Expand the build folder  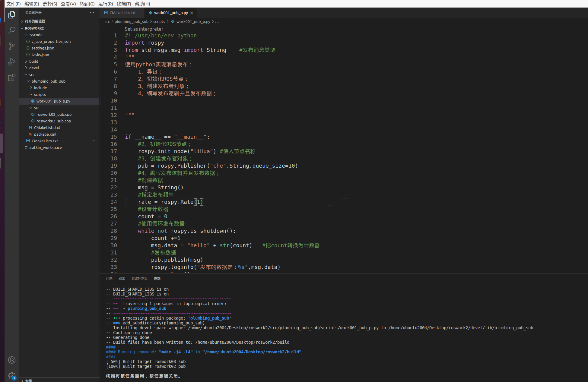33,61
